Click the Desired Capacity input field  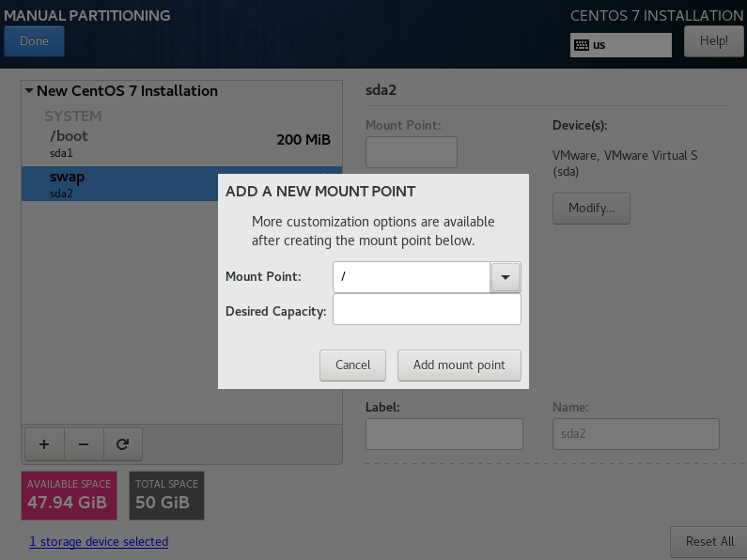point(427,310)
